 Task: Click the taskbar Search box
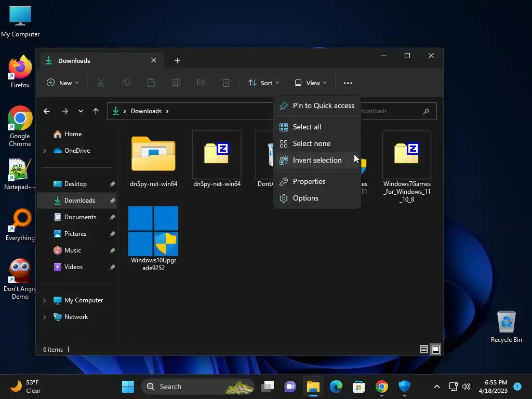[x=198, y=387]
